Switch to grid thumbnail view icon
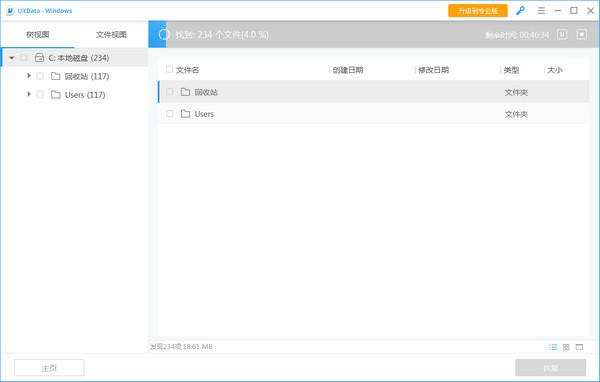 tap(566, 347)
